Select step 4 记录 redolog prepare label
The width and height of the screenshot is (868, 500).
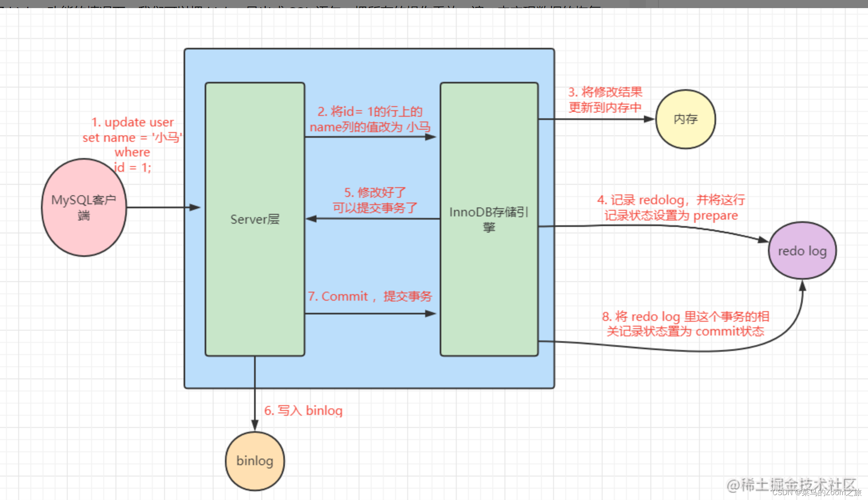coord(671,207)
